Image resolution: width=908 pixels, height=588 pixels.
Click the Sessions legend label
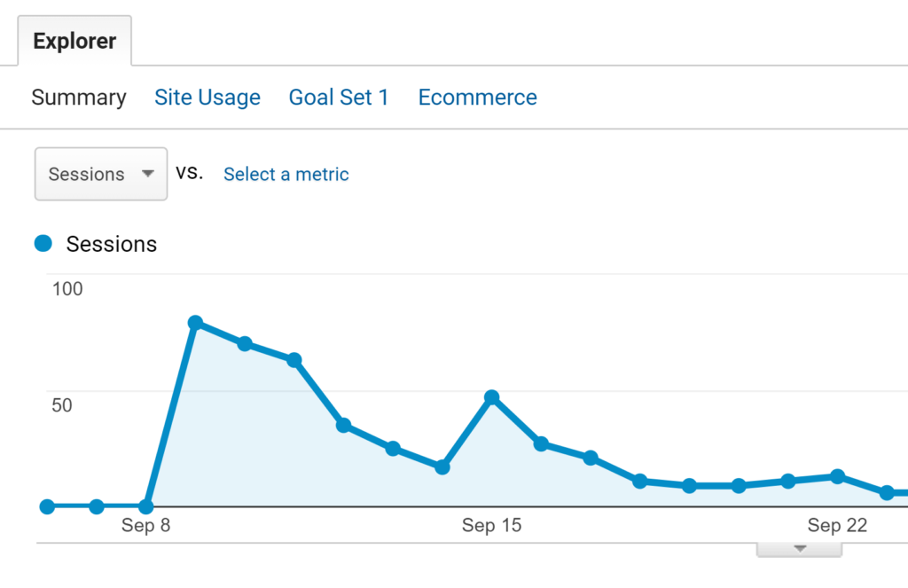(111, 244)
